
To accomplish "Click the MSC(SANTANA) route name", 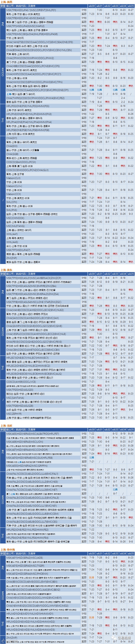I will [15, 398].
